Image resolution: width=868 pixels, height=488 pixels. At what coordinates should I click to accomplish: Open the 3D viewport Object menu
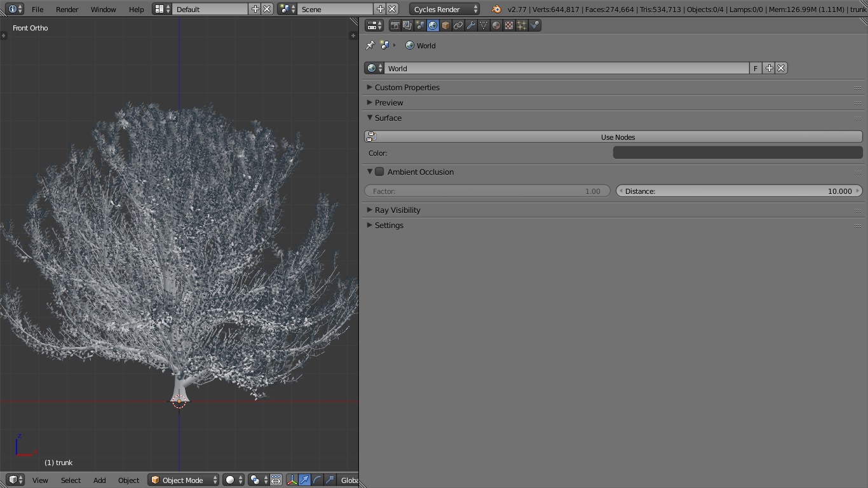click(128, 480)
